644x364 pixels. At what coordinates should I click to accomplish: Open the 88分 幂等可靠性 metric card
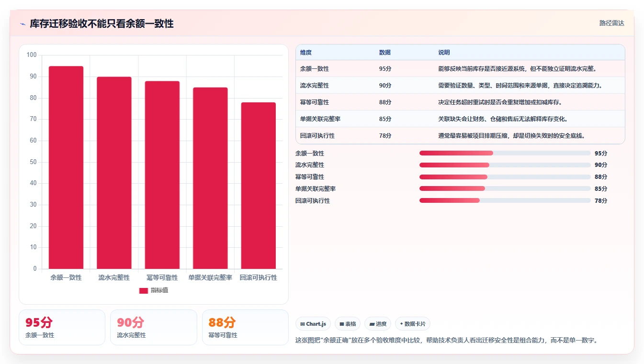click(x=245, y=327)
